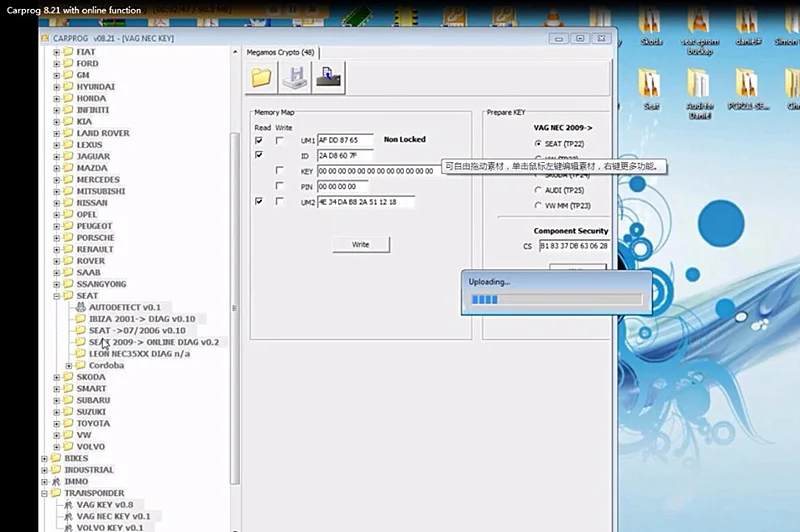The height and width of the screenshot is (532, 800).
Task: Select the HYUNDAI tree item
Action: 95,87
